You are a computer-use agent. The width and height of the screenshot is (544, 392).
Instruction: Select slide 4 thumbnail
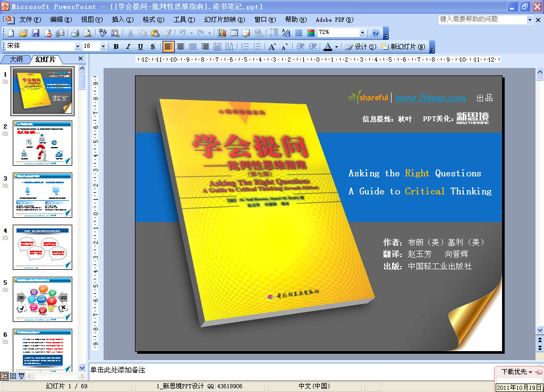pos(42,247)
